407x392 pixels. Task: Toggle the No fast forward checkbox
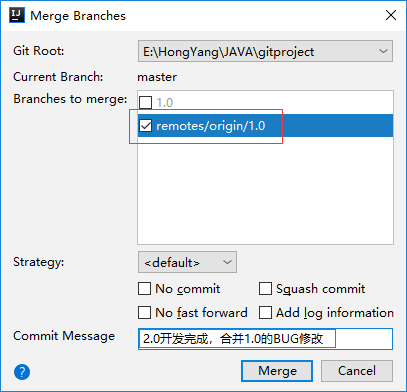(x=144, y=313)
